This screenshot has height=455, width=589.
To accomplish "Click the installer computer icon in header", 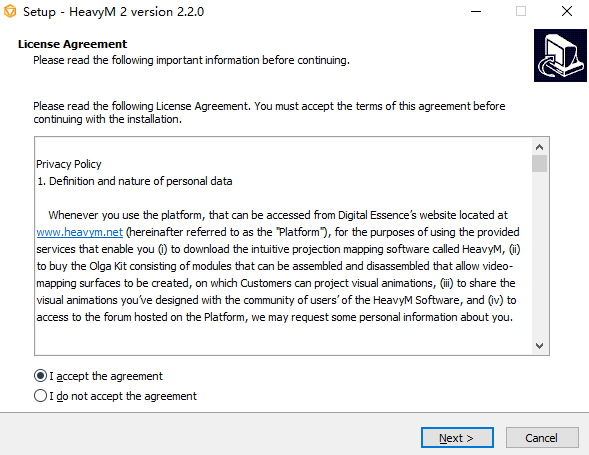I will [560, 56].
